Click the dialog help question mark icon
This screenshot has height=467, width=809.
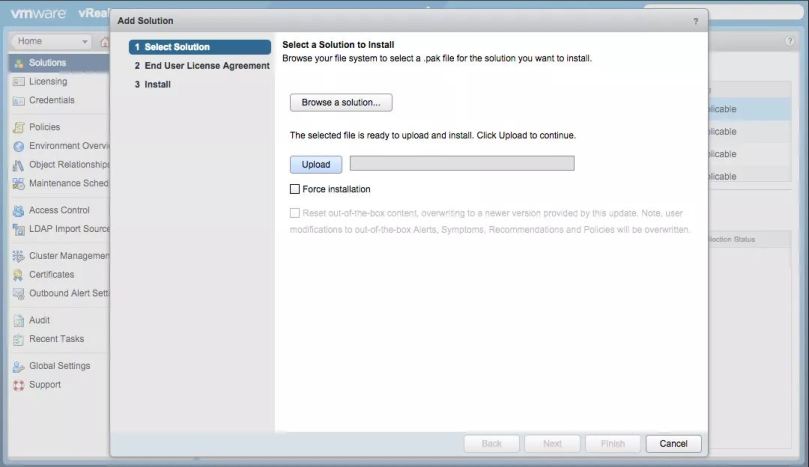[x=695, y=21]
